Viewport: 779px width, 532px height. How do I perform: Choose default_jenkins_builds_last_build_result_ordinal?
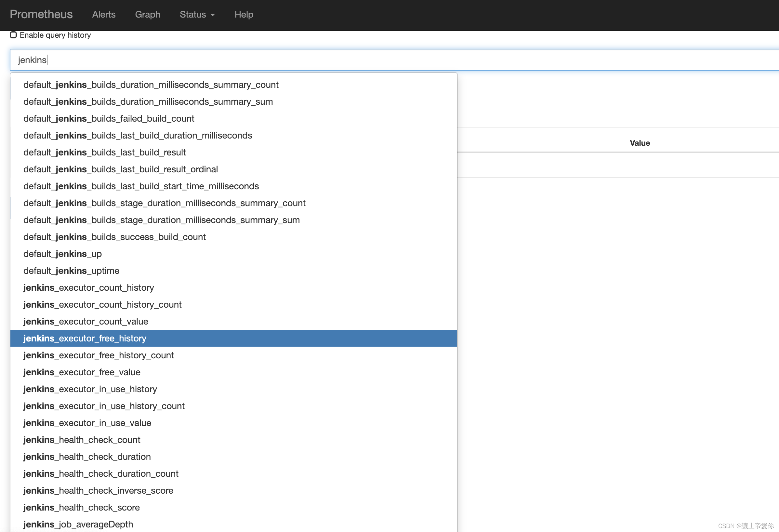pyautogui.click(x=234, y=169)
